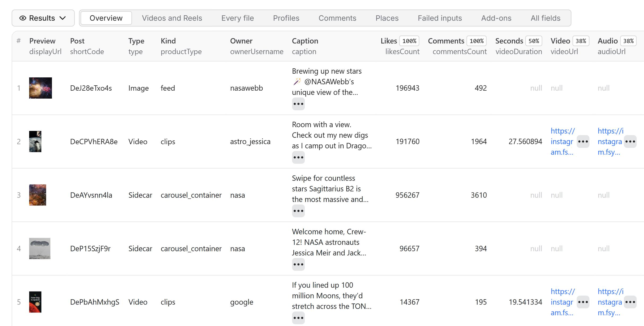Image resolution: width=644 pixels, height=326 pixels.
Task: Open the Failed inputs tab
Action: click(x=440, y=18)
